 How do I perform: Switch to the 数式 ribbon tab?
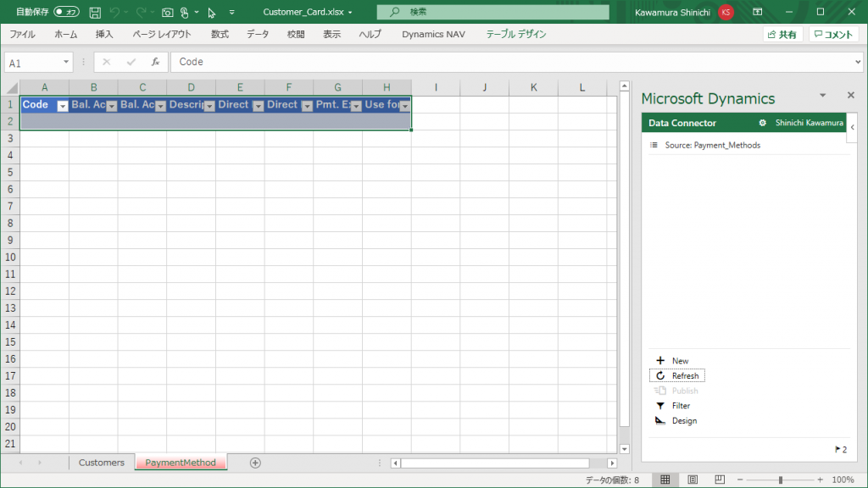coord(220,34)
